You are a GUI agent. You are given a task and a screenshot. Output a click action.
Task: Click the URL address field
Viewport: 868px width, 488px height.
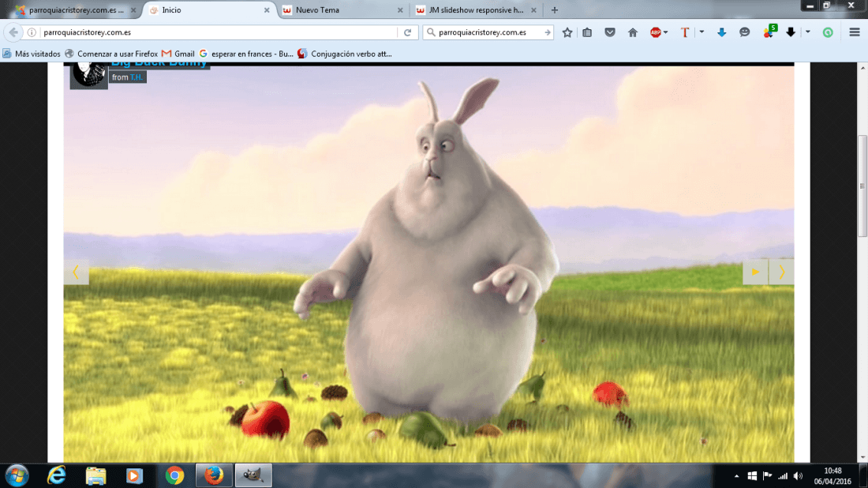coord(219,32)
